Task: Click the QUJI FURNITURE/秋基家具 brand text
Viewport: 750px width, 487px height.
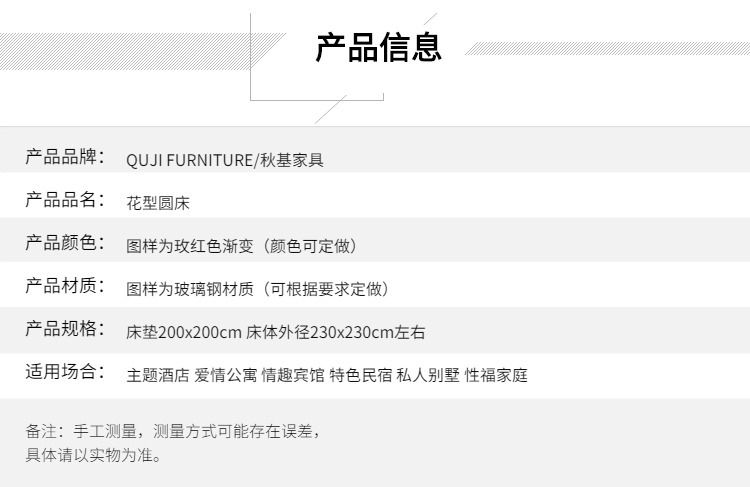Action: point(225,160)
